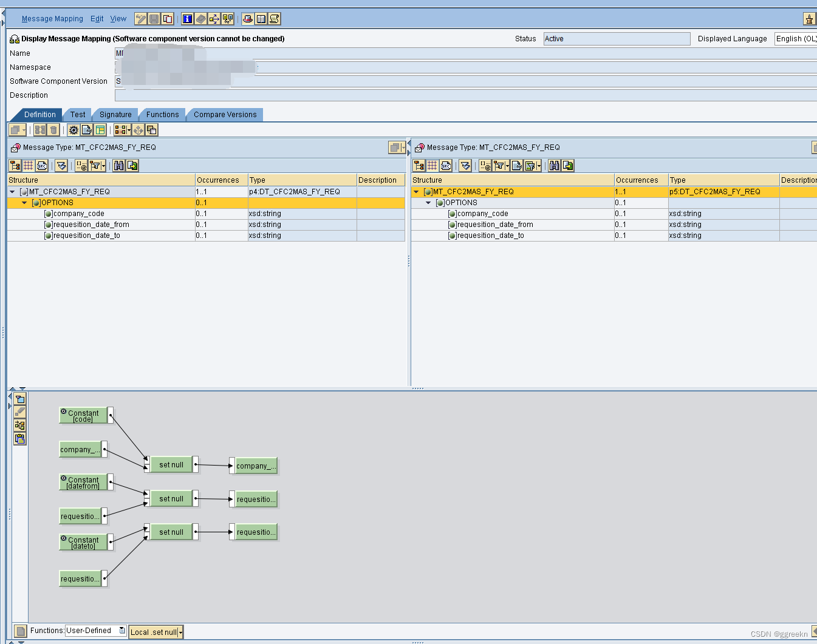
Task: Click gear icon on Constant [code] node
Action: pos(64,412)
